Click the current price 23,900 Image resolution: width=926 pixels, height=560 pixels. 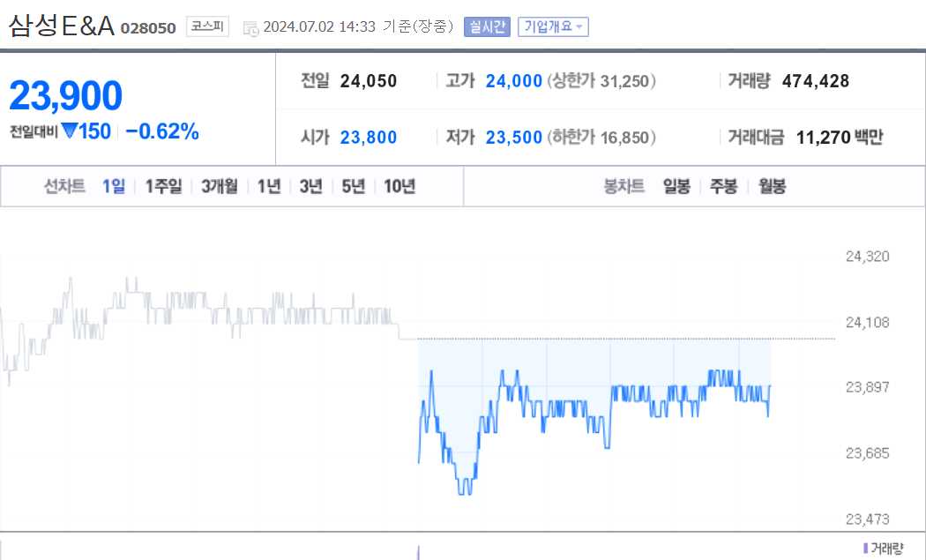click(66, 96)
